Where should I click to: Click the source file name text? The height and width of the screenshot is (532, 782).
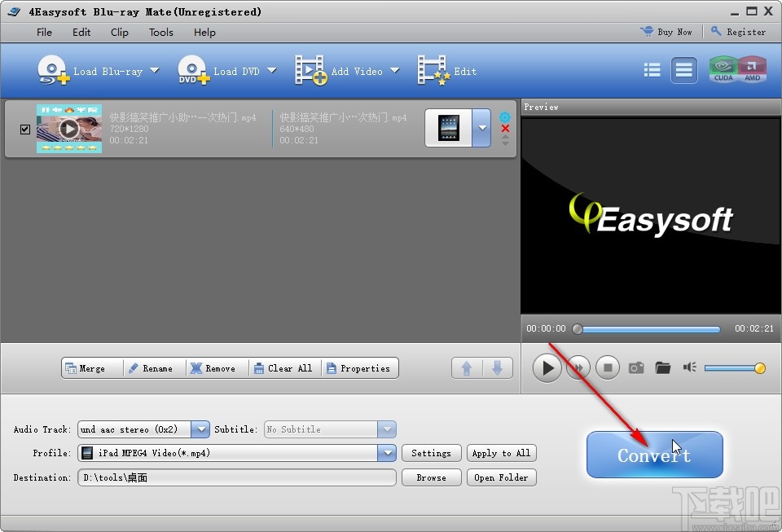point(182,117)
